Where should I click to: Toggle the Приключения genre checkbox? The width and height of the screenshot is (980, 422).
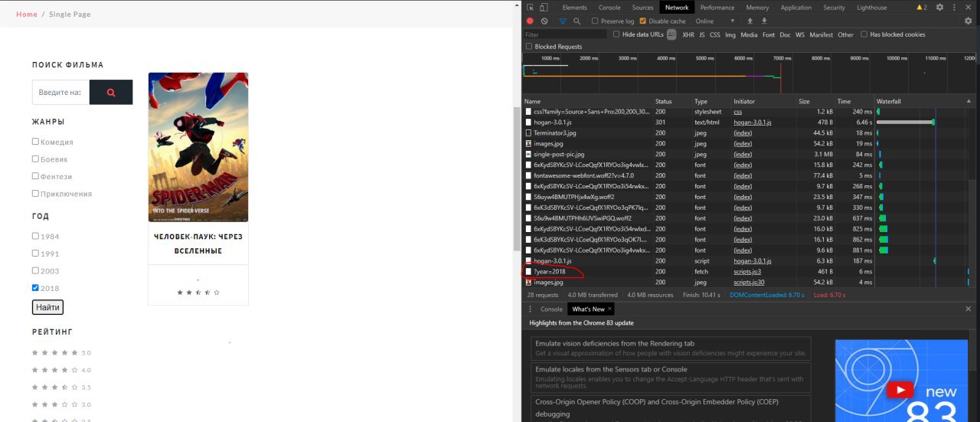point(35,193)
